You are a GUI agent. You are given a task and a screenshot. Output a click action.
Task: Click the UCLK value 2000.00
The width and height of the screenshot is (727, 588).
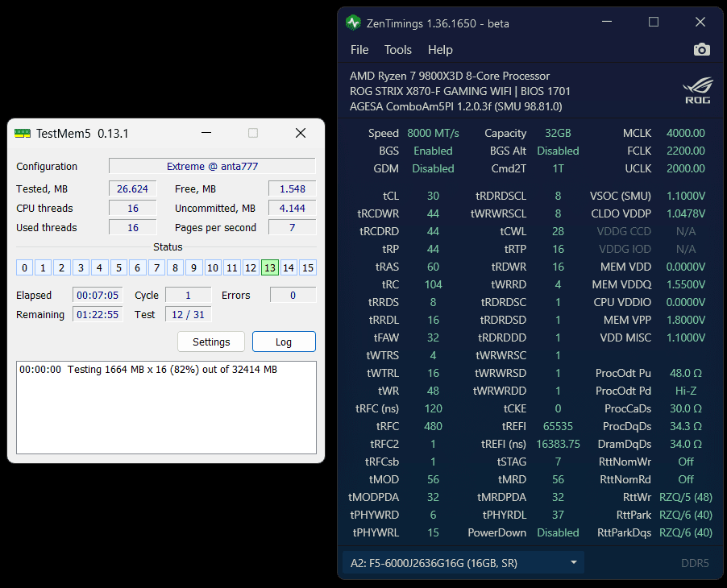click(x=686, y=168)
